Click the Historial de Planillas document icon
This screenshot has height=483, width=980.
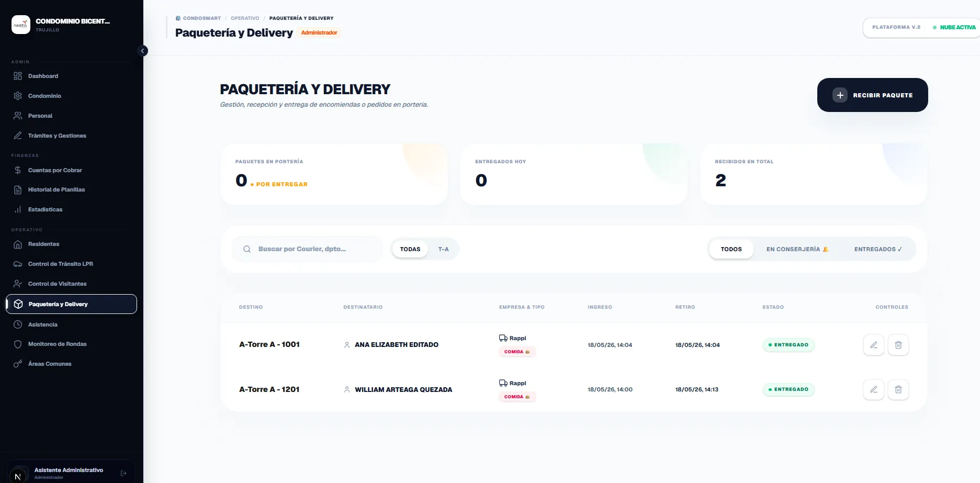point(18,189)
